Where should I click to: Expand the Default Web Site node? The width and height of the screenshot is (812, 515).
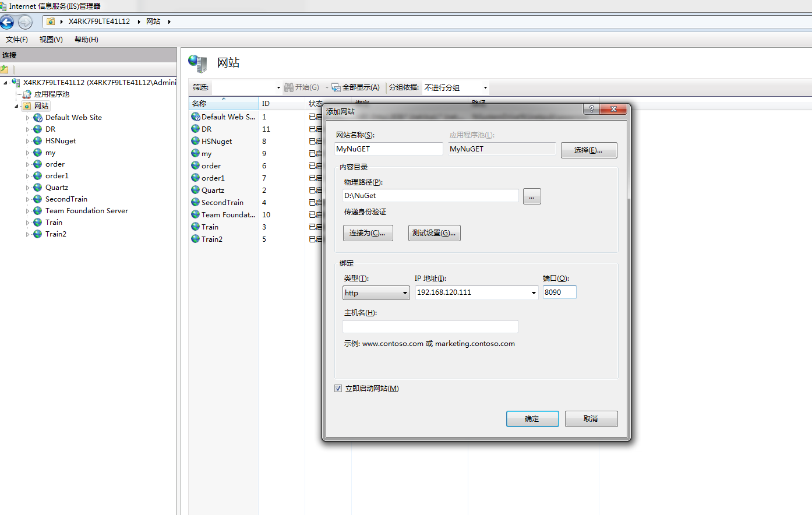[x=27, y=118]
